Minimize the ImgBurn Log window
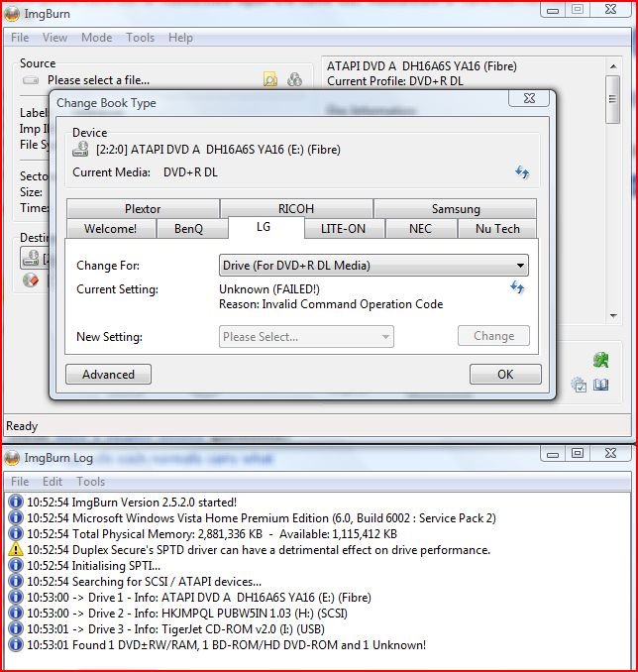 553,453
